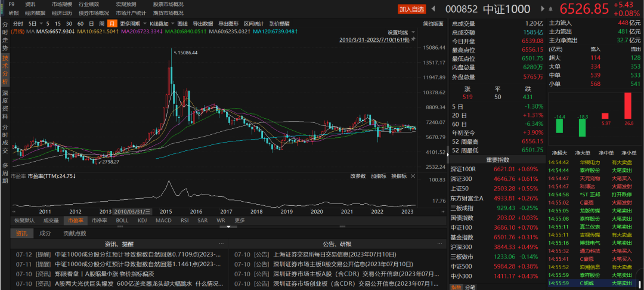Open announcement 上海证券交易所每日交易信息
The image size is (644, 290).
click(335, 254)
